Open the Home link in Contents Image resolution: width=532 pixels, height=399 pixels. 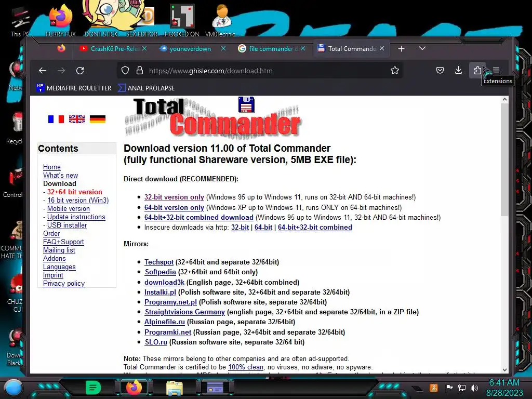pyautogui.click(x=52, y=167)
